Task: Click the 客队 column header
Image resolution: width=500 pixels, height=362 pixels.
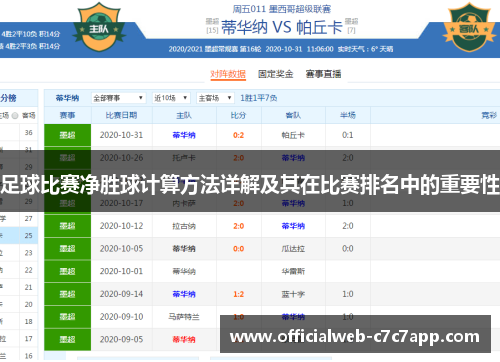Action: click(293, 115)
